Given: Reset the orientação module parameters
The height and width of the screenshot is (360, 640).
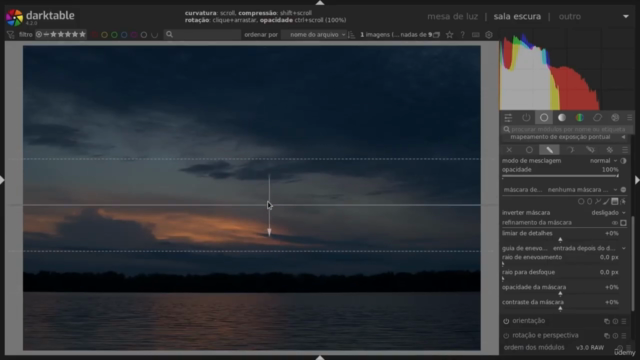Looking at the screenshot, I should [x=615, y=321].
